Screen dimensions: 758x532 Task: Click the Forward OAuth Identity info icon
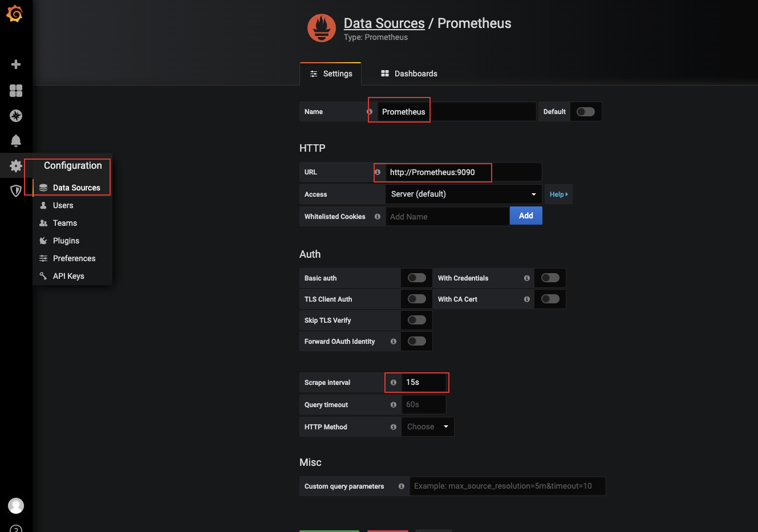pos(394,342)
